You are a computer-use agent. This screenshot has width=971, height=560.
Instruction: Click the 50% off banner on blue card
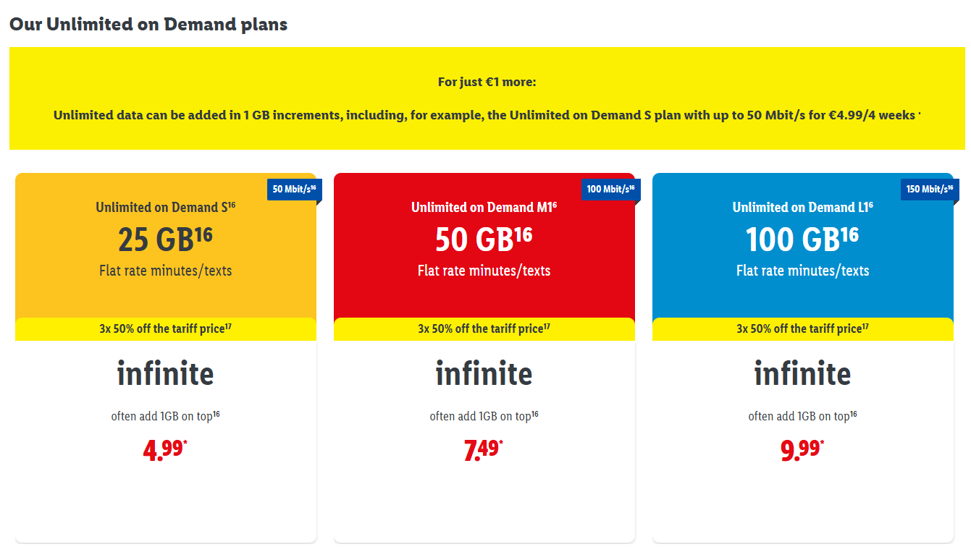(802, 329)
